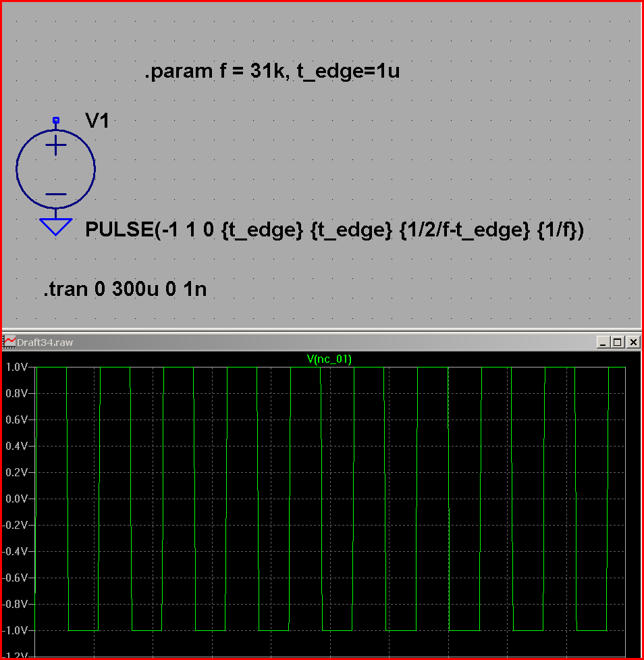Click the 0.4V axis label
Viewport: 644px width, 660px height.
click(16, 446)
